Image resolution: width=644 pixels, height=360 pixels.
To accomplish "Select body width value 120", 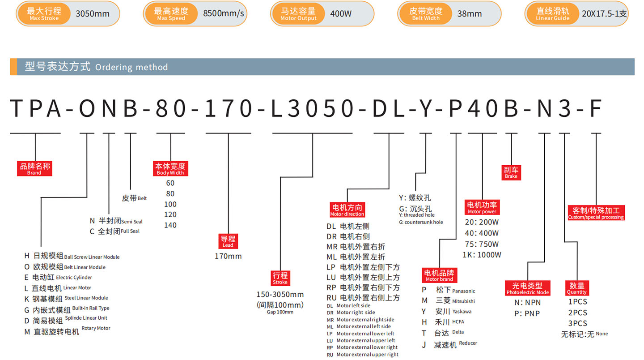I will (x=170, y=214).
